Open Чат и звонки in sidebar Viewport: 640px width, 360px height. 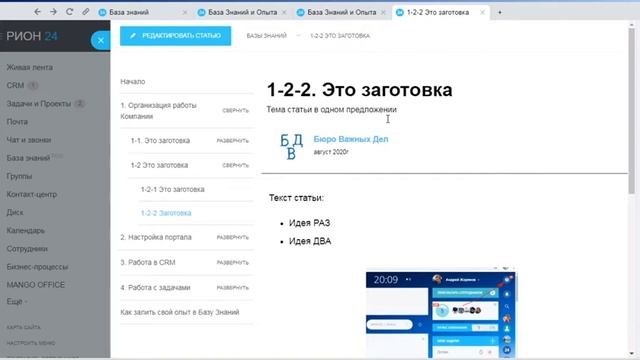click(29, 140)
